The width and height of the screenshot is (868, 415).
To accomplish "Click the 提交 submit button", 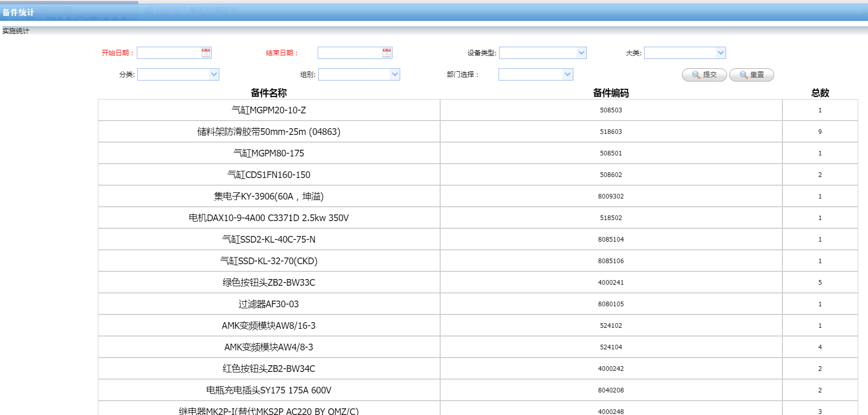I will click(704, 75).
